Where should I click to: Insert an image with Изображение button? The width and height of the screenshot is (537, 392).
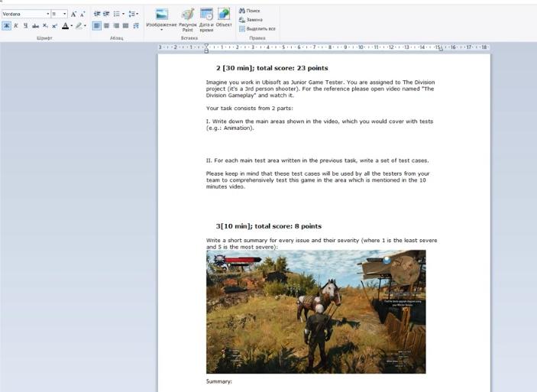pos(161,18)
